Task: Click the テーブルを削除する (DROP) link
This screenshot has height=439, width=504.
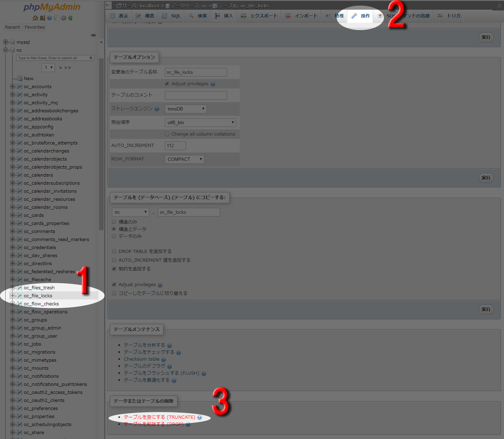Action: pos(153,424)
